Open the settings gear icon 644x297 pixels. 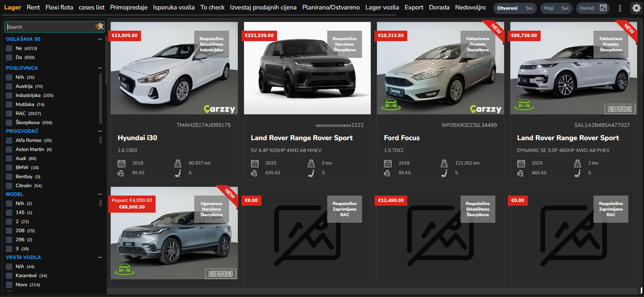(x=636, y=8)
